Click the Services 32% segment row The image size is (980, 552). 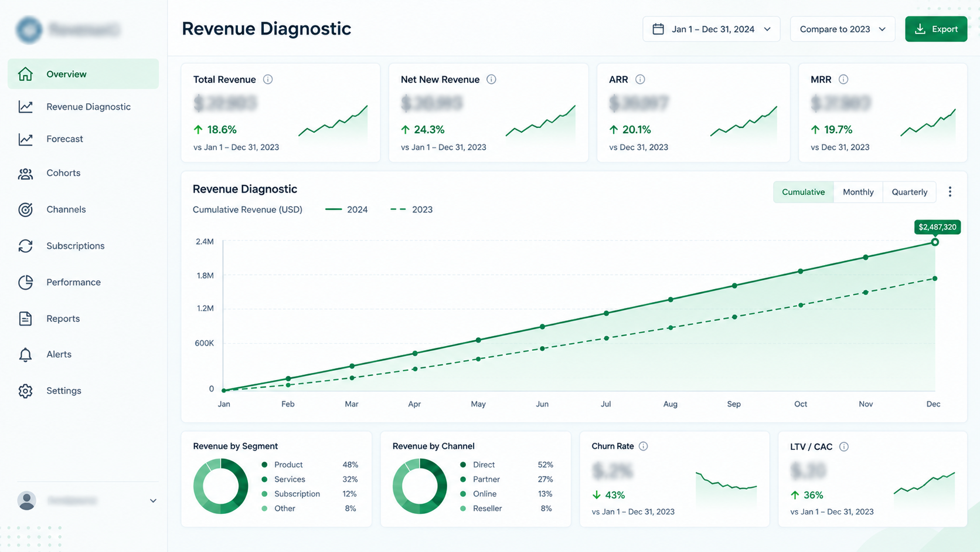[x=309, y=479]
